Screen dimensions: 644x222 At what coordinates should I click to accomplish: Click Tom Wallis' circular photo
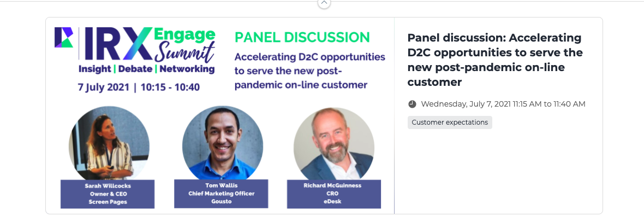click(223, 144)
